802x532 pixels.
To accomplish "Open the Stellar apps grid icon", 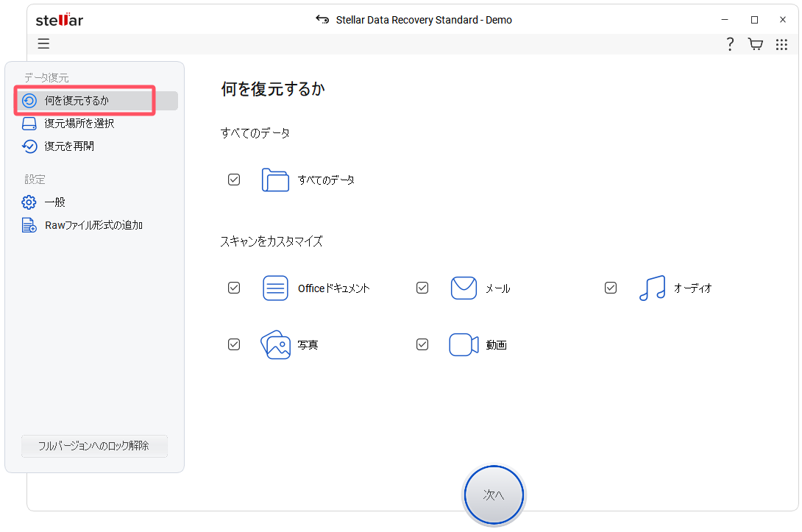I will click(x=781, y=43).
